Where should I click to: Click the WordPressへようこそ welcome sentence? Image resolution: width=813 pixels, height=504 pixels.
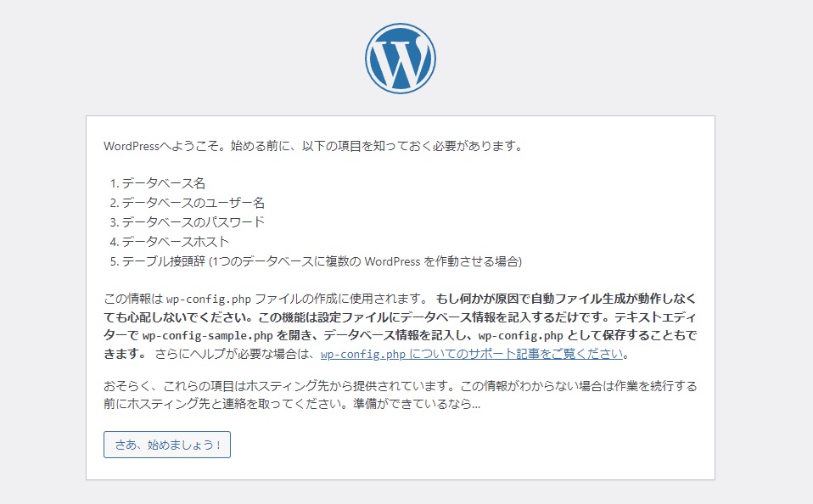tap(312, 146)
